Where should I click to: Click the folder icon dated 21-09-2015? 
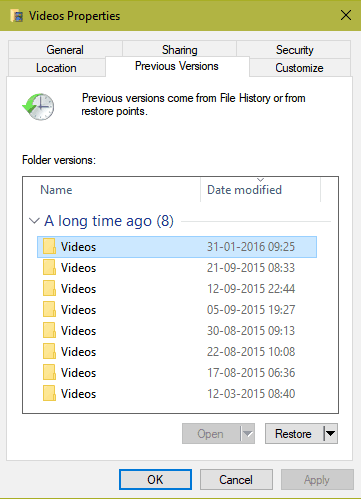coord(49,268)
